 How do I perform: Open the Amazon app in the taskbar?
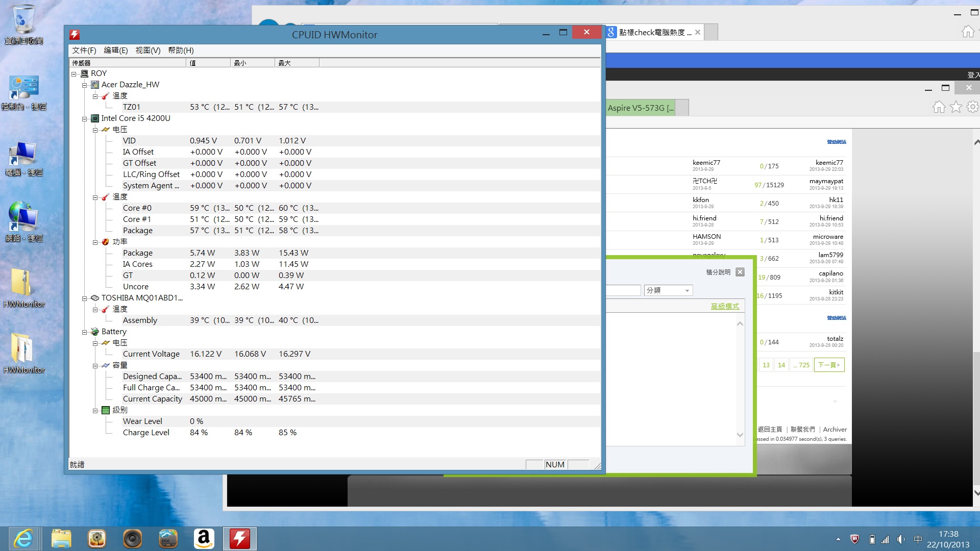pos(204,539)
